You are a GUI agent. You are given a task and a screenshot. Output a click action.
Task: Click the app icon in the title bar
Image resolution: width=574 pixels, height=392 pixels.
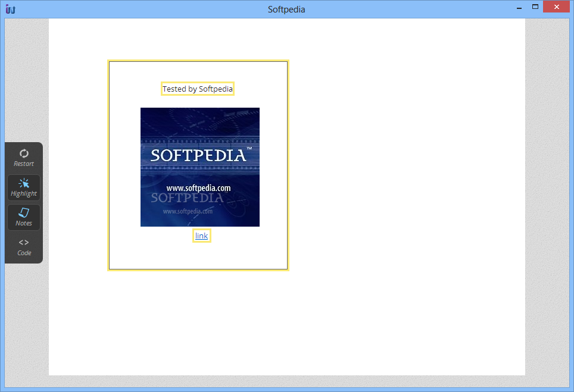(x=11, y=9)
